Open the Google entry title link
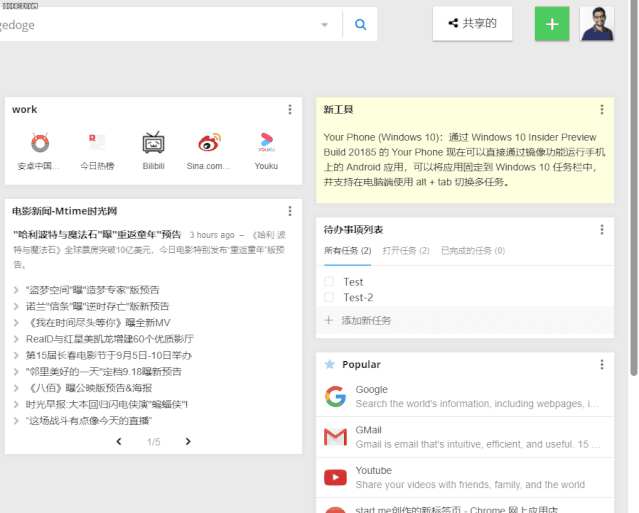The image size is (639, 513). [371, 389]
